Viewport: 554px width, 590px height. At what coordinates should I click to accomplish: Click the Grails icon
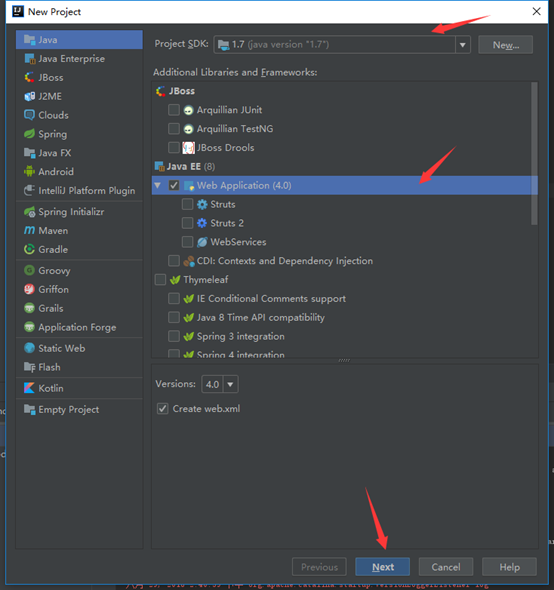click(29, 308)
